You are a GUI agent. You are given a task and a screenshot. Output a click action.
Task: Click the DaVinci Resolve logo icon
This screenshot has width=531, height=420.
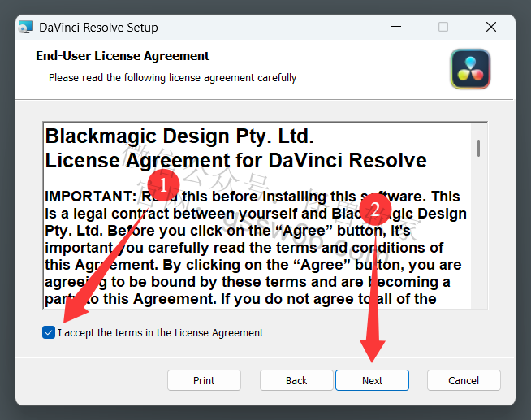coord(470,69)
